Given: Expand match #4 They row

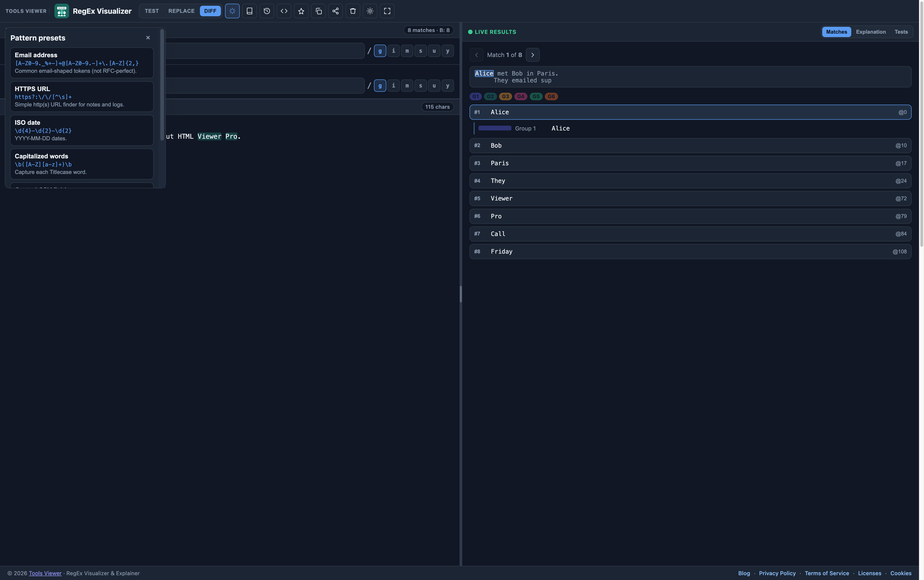Looking at the screenshot, I should (x=690, y=181).
